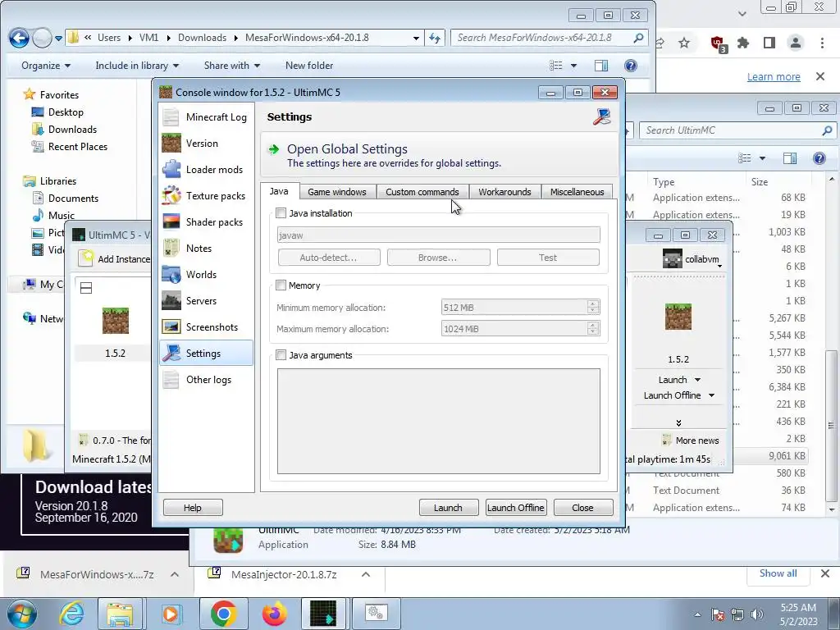Collapse the instance group in UltimMC
The width and height of the screenshot is (840, 630).
click(85, 288)
